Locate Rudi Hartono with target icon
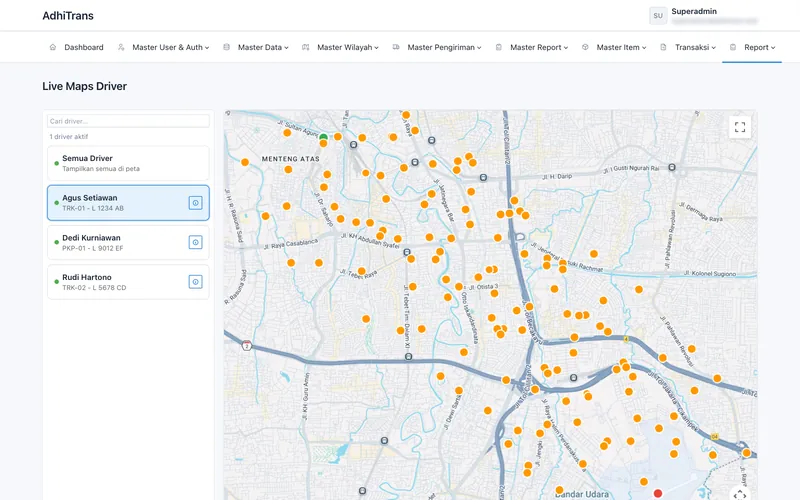Image resolution: width=800 pixels, height=500 pixels. coord(195,282)
